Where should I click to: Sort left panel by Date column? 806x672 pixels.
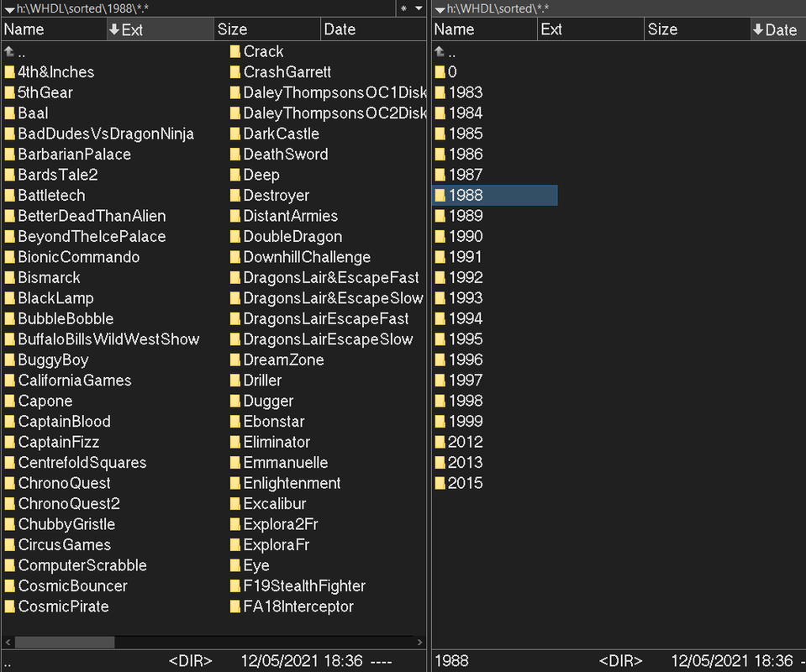pyautogui.click(x=373, y=29)
